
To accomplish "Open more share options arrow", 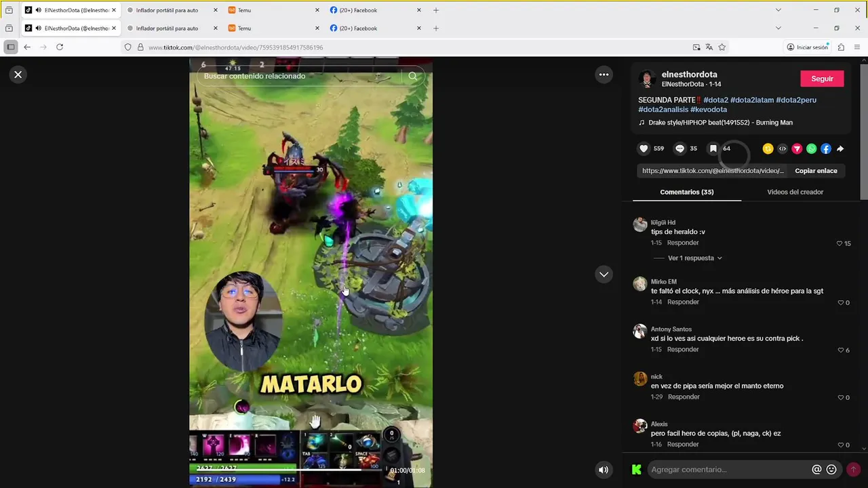I will (x=840, y=148).
